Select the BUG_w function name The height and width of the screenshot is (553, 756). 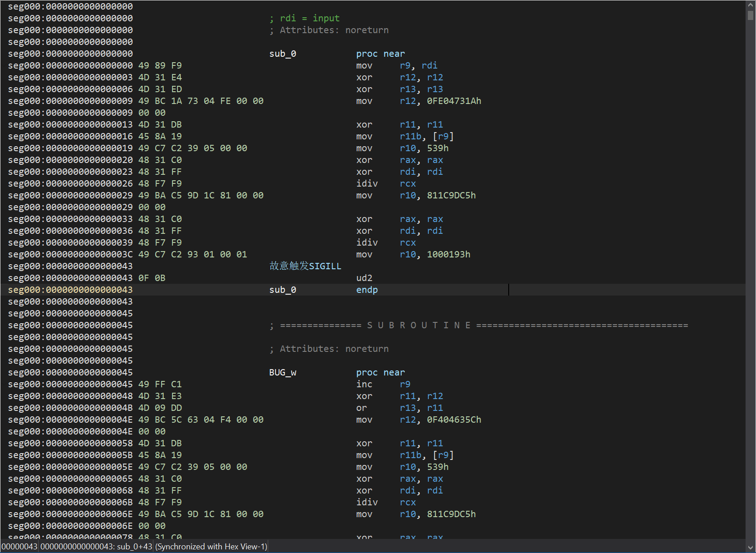pos(283,372)
